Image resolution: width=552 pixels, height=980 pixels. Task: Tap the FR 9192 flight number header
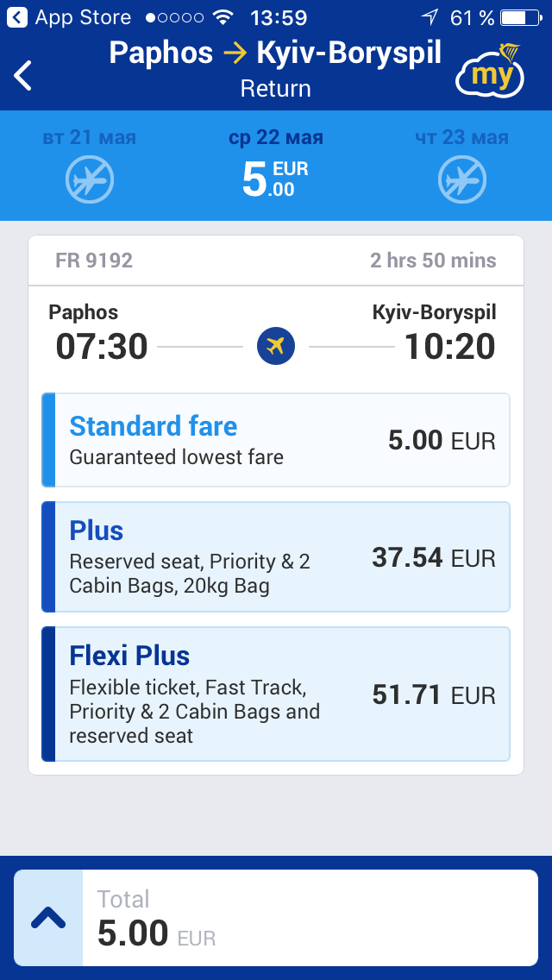pos(94,261)
